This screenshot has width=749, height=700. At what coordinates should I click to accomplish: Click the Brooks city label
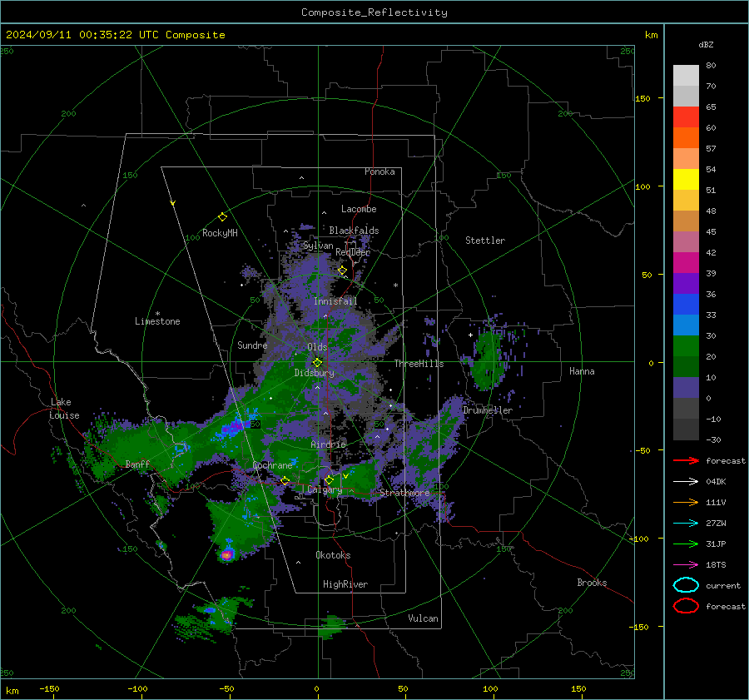(592, 583)
